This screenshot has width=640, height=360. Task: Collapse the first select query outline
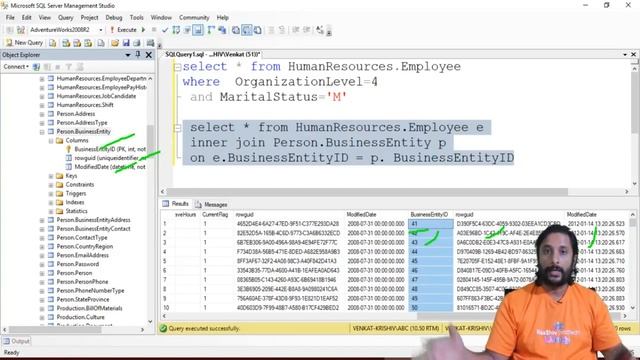click(177, 67)
